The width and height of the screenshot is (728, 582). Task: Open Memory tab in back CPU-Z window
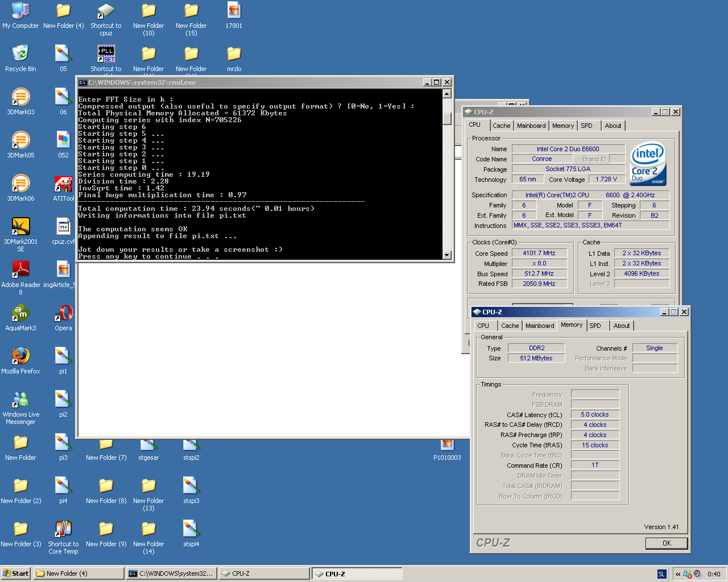coord(562,126)
